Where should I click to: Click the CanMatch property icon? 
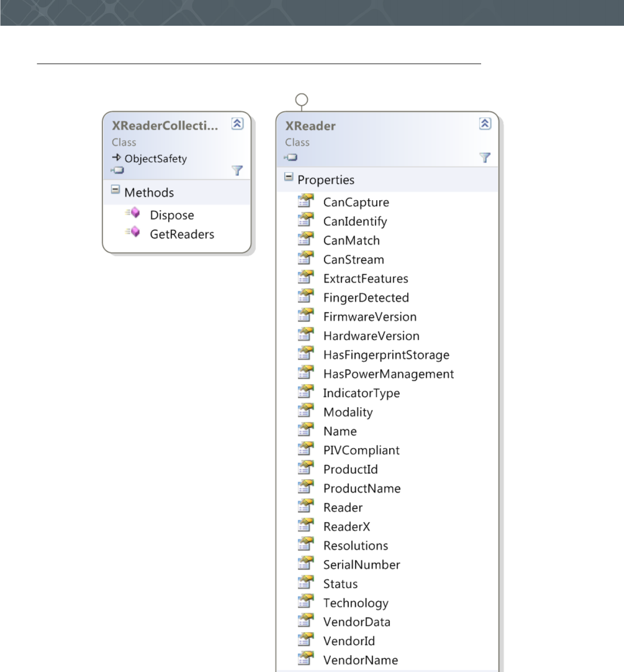pos(306,239)
